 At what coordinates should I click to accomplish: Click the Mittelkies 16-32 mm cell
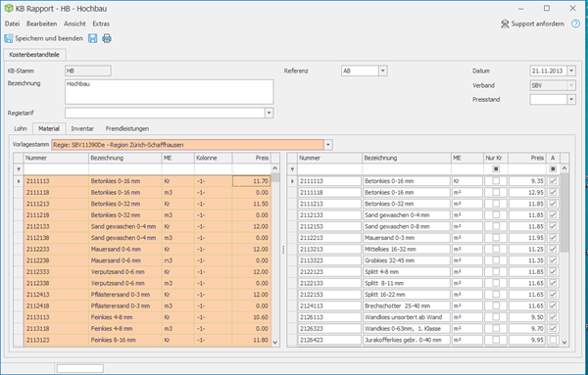click(x=407, y=249)
